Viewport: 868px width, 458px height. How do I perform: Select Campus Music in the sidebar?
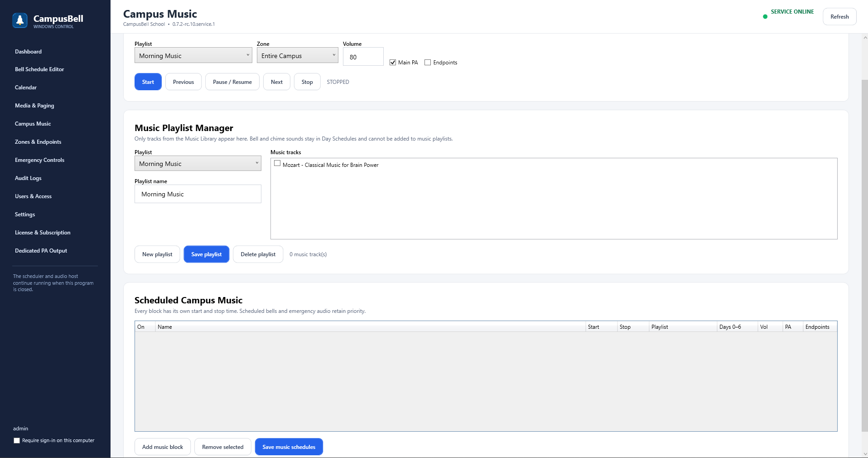pyautogui.click(x=33, y=124)
